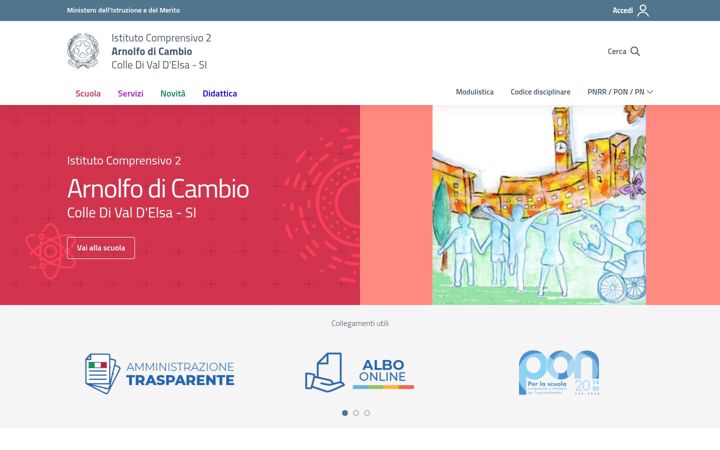720x450 pixels.
Task: Open the Codice disciplinare link
Action: click(x=540, y=92)
